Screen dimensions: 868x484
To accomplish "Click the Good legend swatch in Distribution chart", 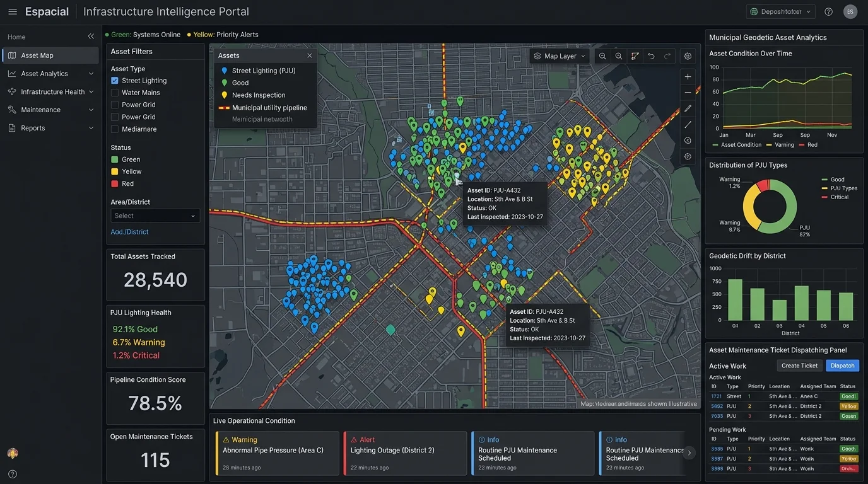I will (825, 180).
